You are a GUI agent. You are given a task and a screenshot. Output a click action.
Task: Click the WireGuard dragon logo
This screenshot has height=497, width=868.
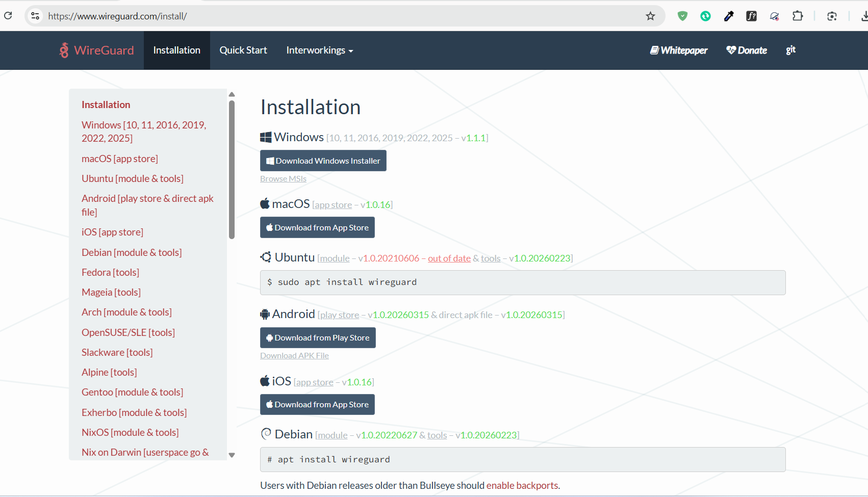64,50
